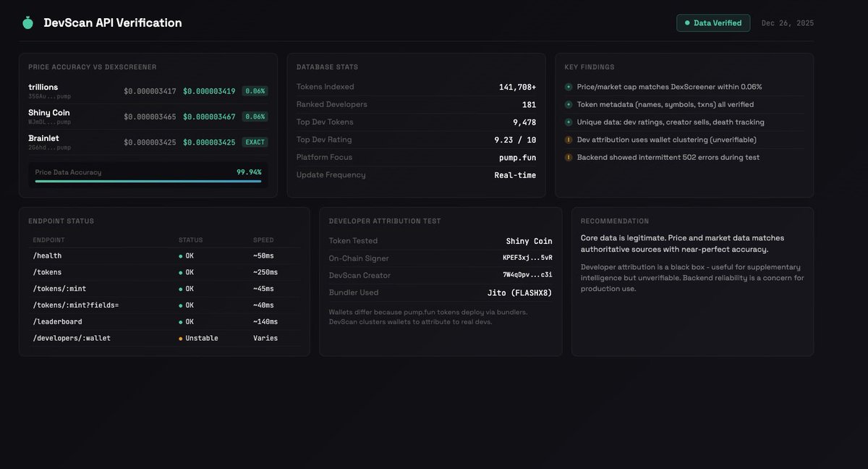The width and height of the screenshot is (868, 469).
Task: Click the /health endpoint row
Action: tap(164, 255)
